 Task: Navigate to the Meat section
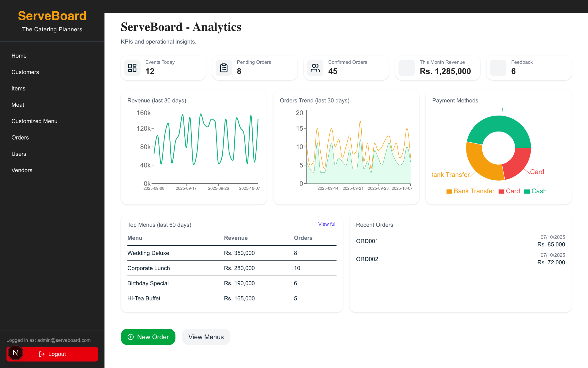[17, 105]
